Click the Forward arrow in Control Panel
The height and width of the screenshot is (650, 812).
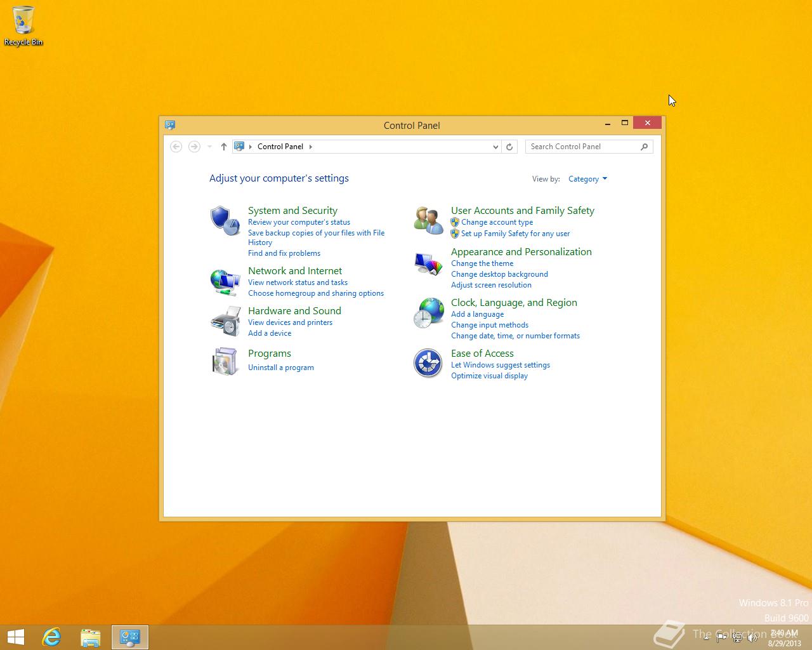[x=194, y=147]
